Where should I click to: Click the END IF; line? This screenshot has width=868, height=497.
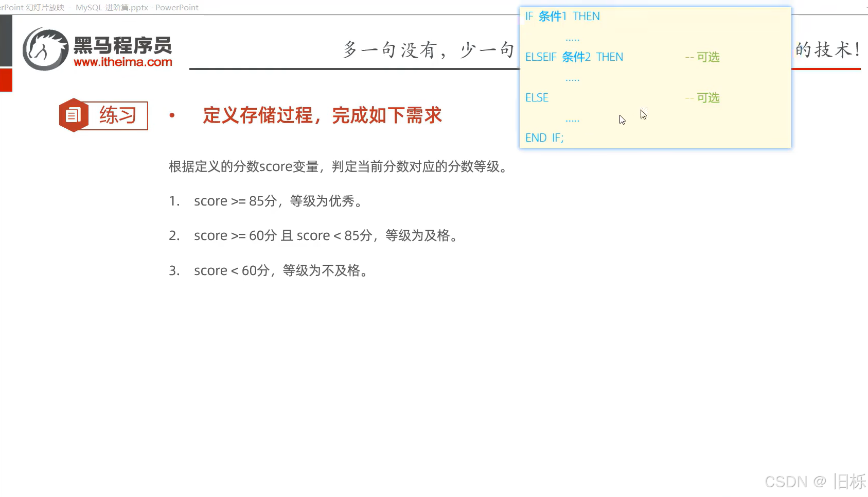pos(544,138)
